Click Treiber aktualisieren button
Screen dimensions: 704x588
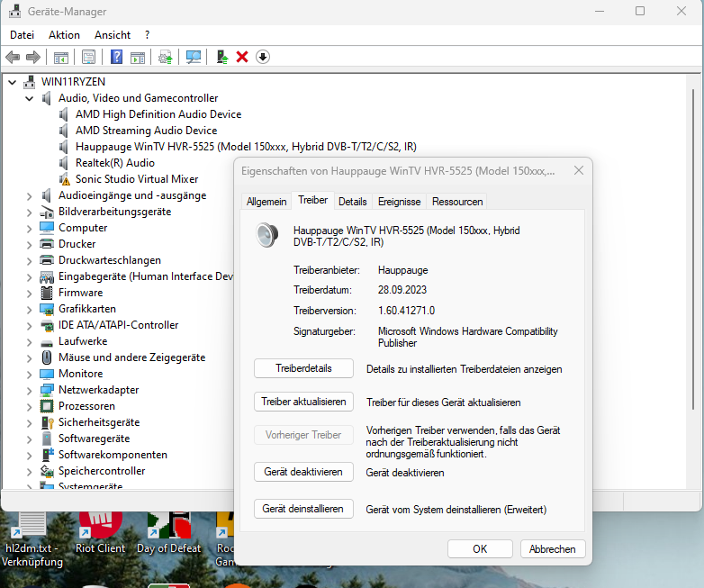(303, 402)
